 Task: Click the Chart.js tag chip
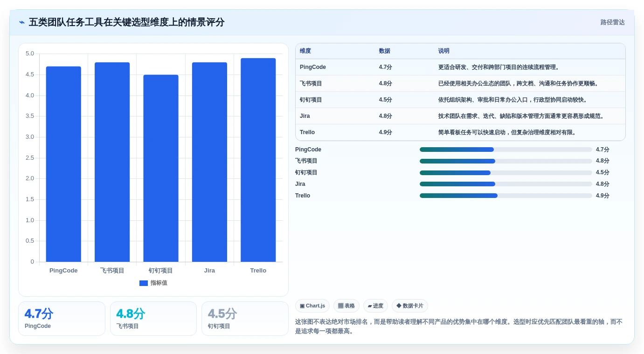pos(312,306)
